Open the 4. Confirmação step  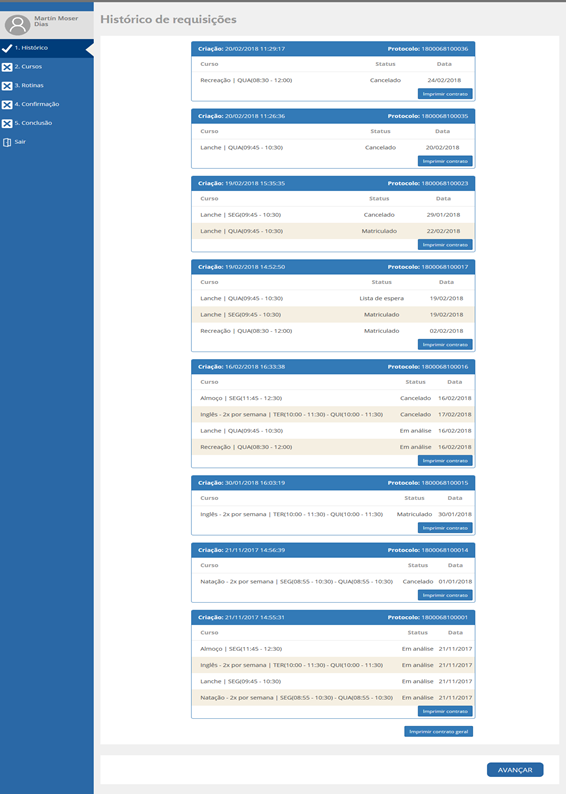(47, 104)
